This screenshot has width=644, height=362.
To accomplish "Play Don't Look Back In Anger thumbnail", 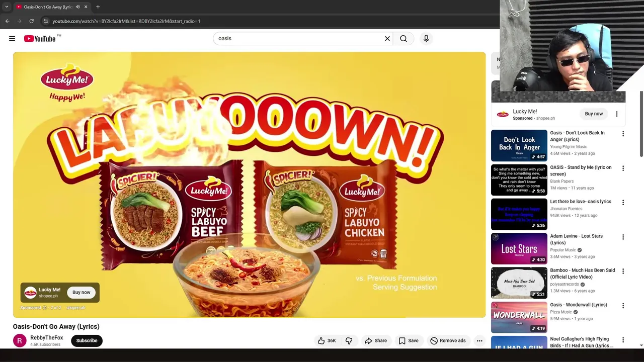I will [x=519, y=145].
